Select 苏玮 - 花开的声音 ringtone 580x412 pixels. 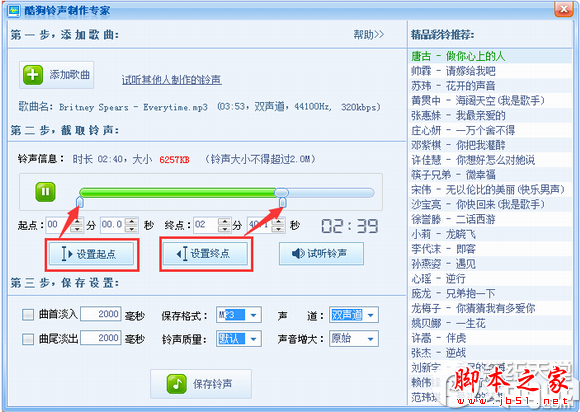[x=490, y=86]
